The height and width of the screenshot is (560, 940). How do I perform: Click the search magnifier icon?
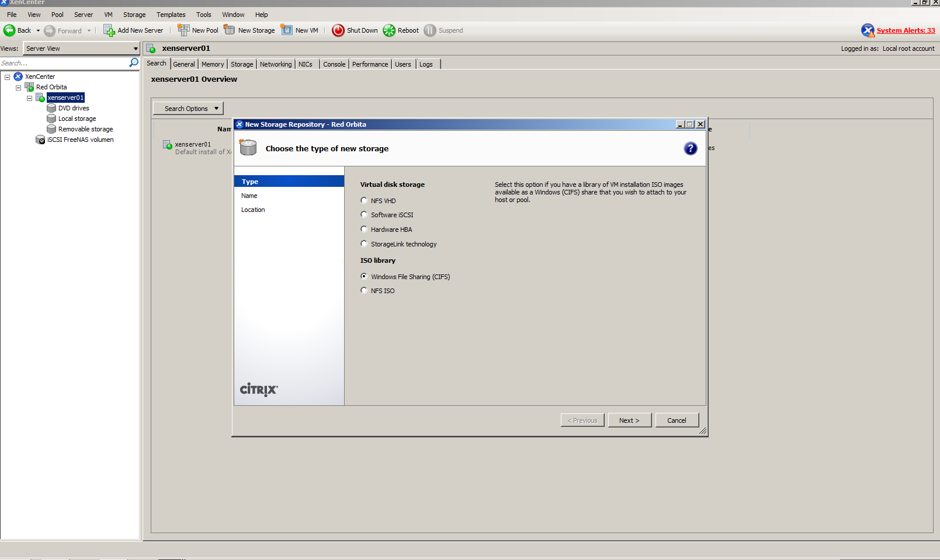(134, 62)
